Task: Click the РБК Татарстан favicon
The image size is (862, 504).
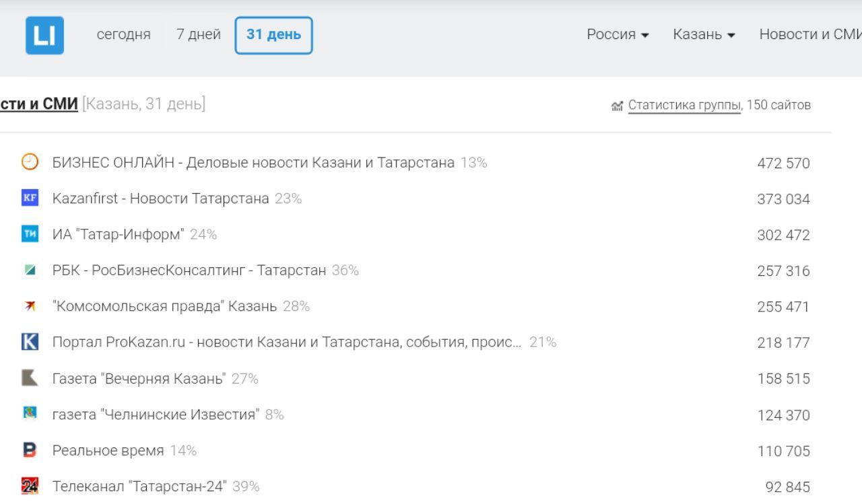Action: coord(30,270)
